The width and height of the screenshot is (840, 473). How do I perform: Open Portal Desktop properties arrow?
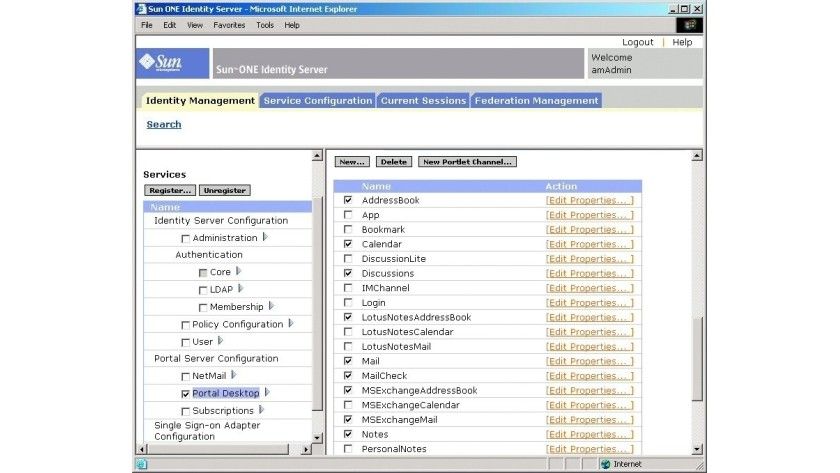(267, 392)
